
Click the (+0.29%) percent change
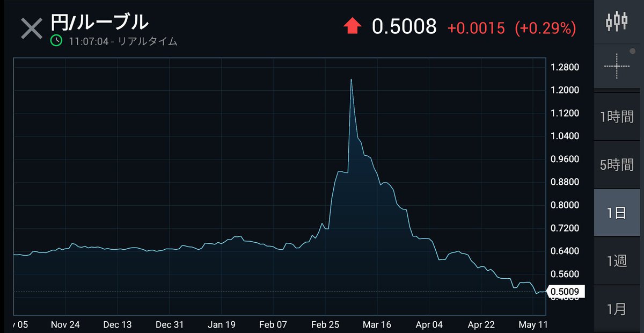(x=545, y=28)
